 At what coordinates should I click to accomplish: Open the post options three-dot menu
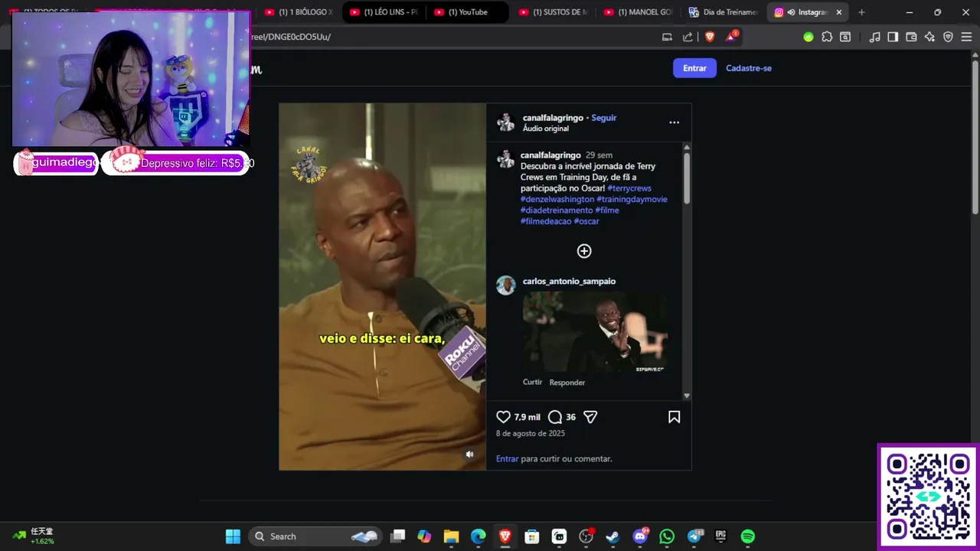click(x=674, y=122)
